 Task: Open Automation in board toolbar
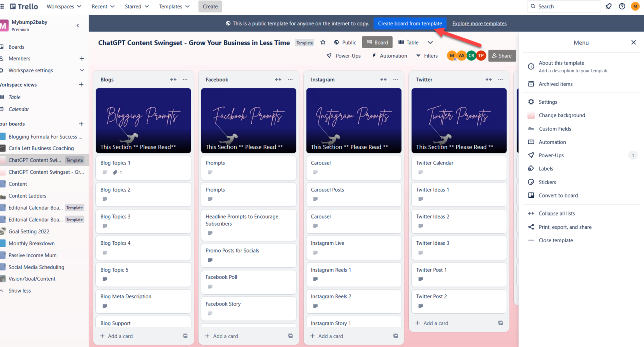click(x=389, y=56)
